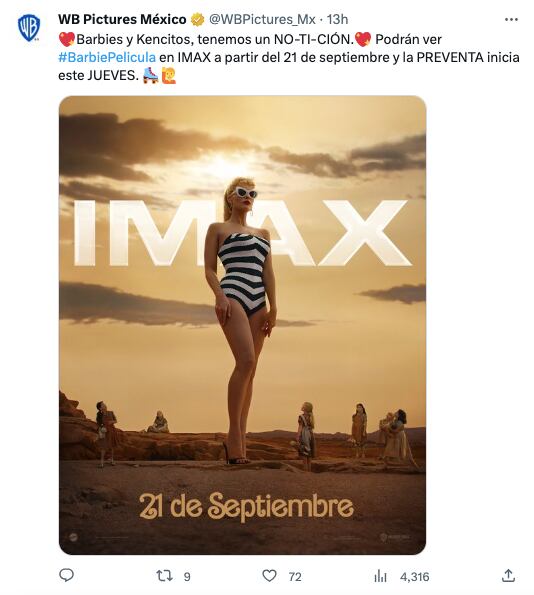The height and width of the screenshot is (595, 534).
Task: Share the tweet using the upload arrow icon
Action: (x=508, y=576)
